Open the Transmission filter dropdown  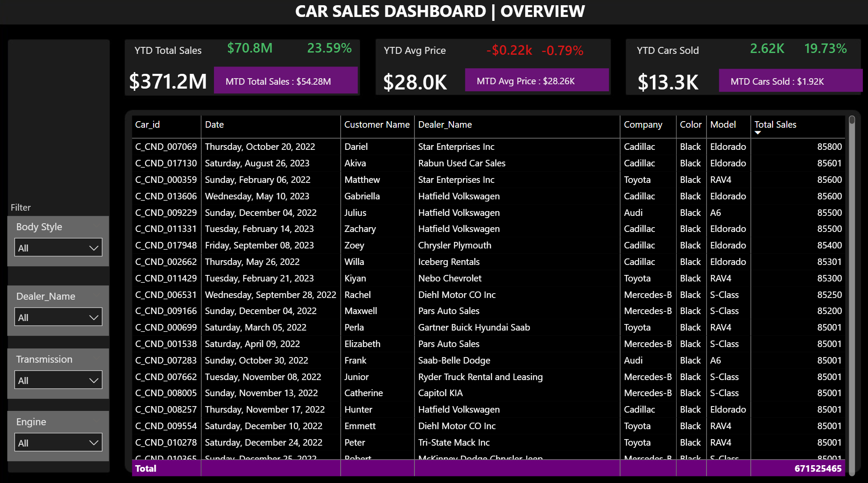58,380
